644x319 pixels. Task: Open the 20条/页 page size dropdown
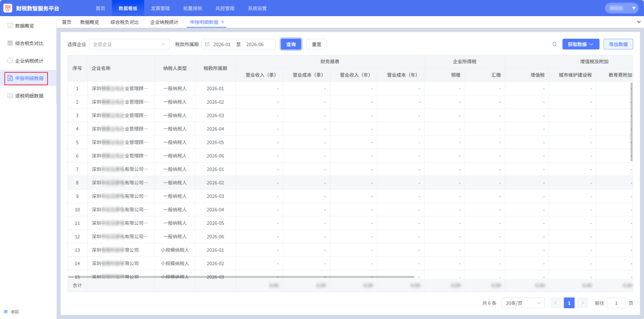524,303
